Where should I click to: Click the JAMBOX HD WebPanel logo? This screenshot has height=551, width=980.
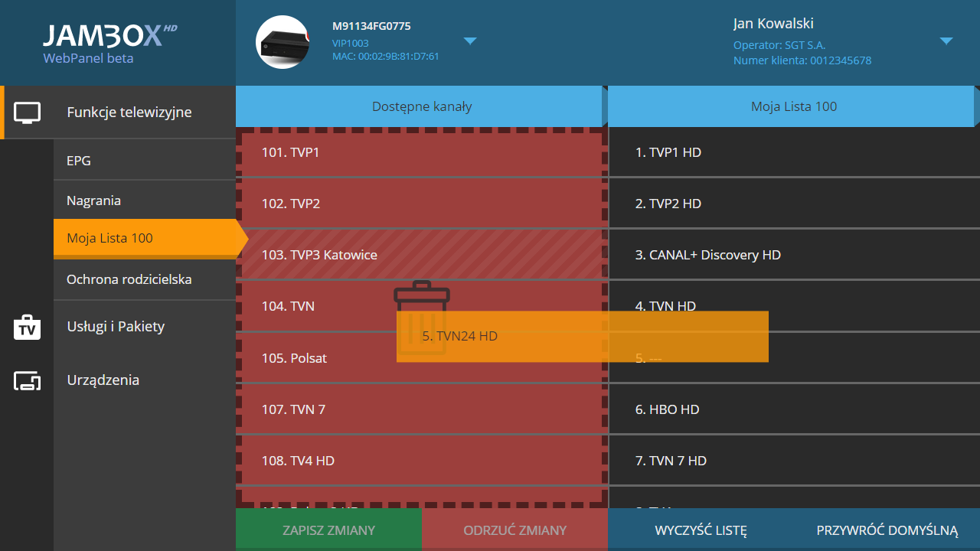click(x=110, y=44)
